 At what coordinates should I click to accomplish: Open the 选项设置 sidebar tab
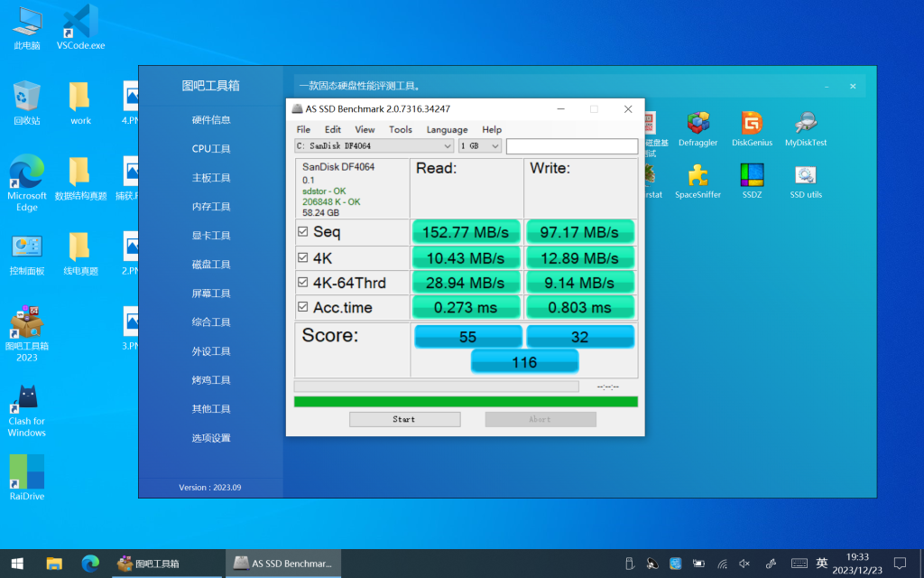coord(211,438)
